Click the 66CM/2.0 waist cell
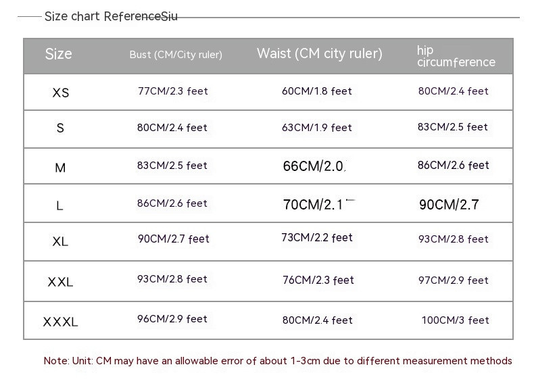Image resolution: width=534 pixels, height=392 pixels. [314, 166]
